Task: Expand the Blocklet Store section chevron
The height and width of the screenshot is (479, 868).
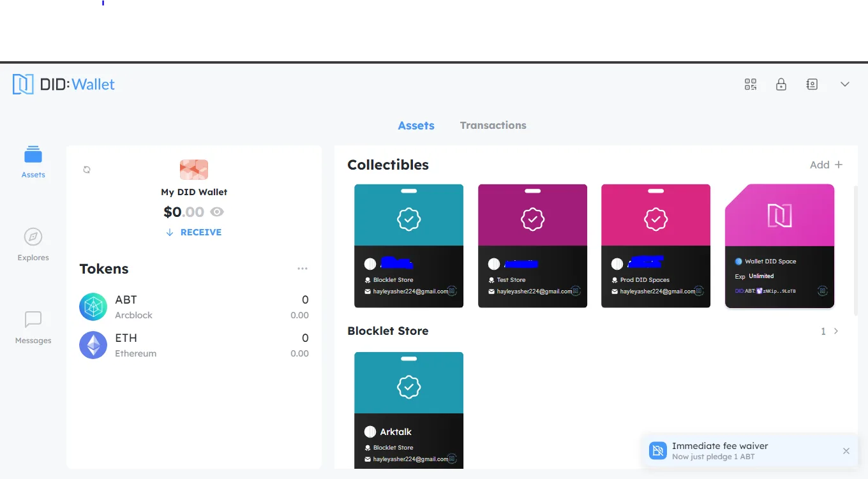Action: click(836, 331)
